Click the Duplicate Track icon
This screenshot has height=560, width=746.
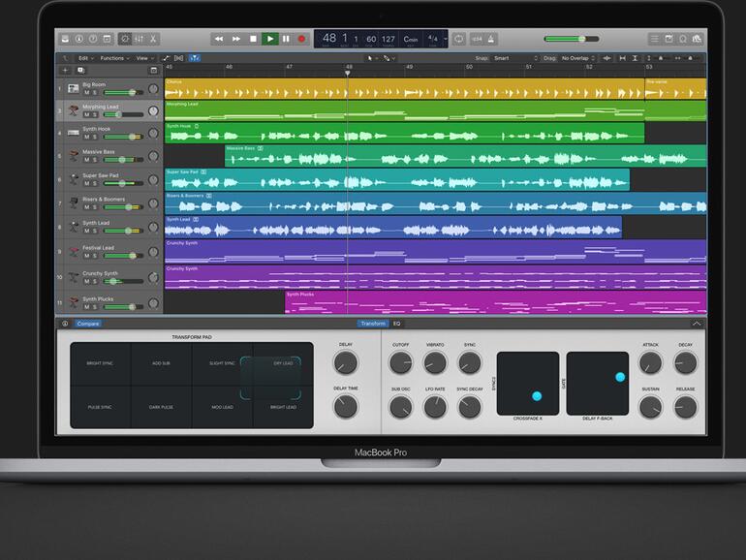80,71
